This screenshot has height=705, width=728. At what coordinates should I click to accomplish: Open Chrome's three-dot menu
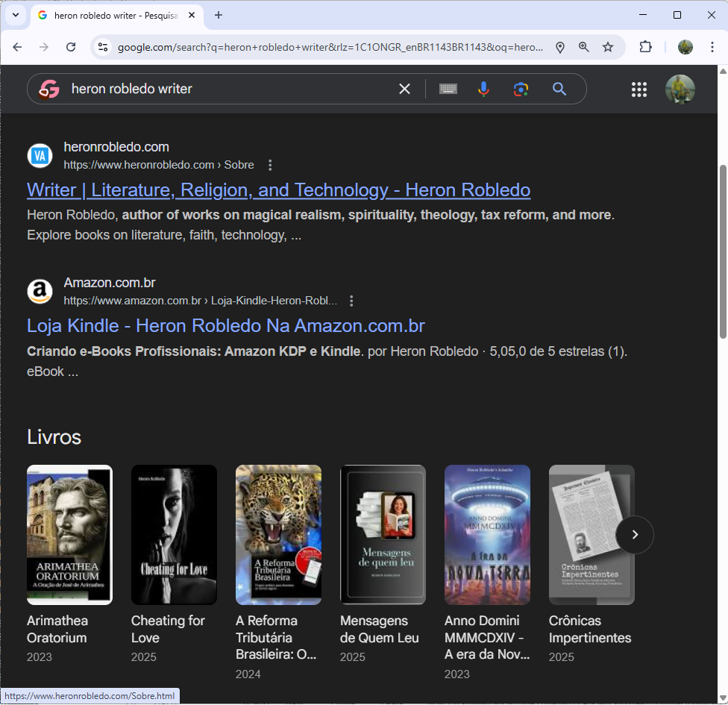point(712,47)
